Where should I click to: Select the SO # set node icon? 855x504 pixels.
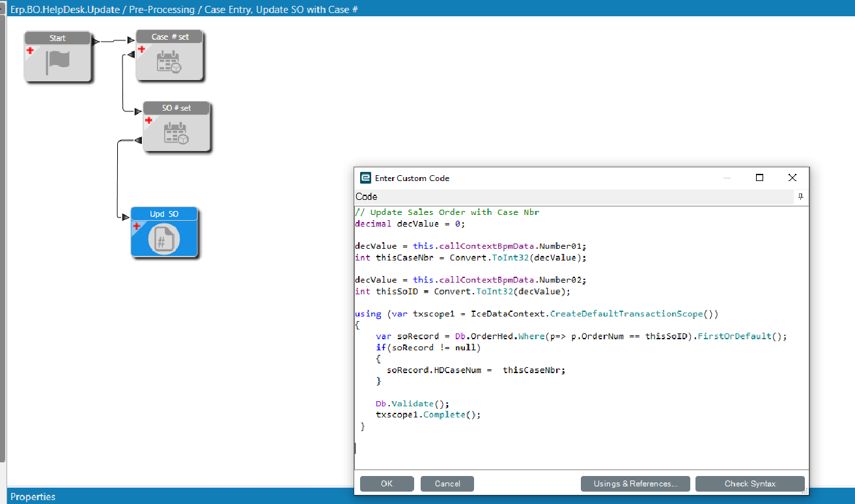click(x=176, y=132)
